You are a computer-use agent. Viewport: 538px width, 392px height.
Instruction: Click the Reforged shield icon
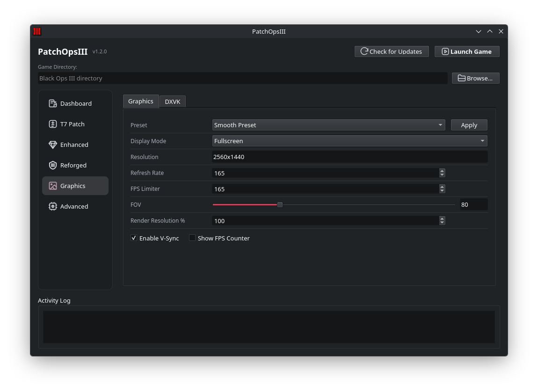52,165
